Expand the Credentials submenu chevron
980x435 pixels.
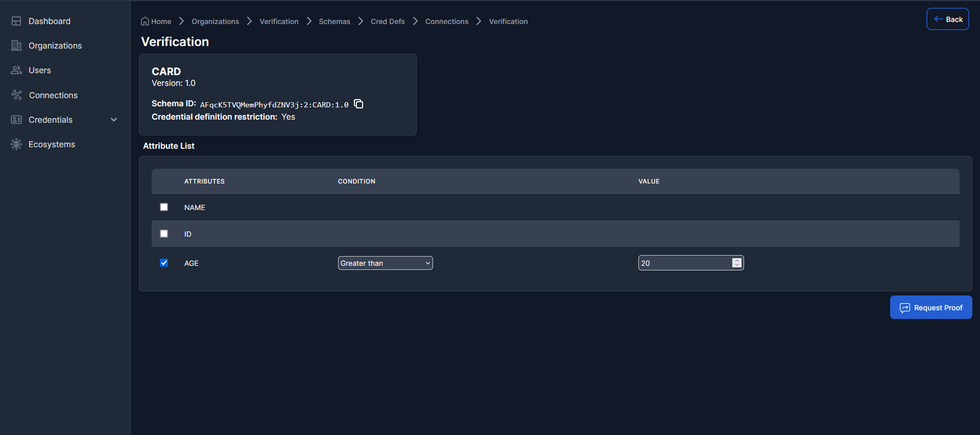click(114, 120)
